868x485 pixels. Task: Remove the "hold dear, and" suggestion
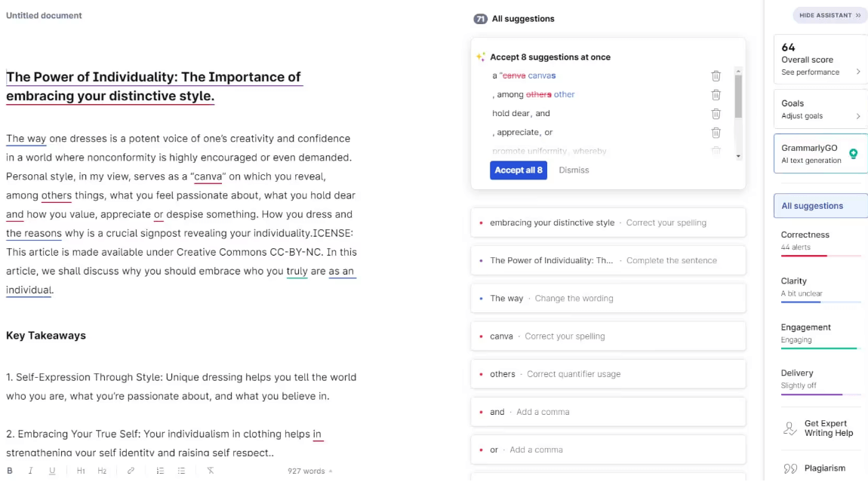(716, 113)
